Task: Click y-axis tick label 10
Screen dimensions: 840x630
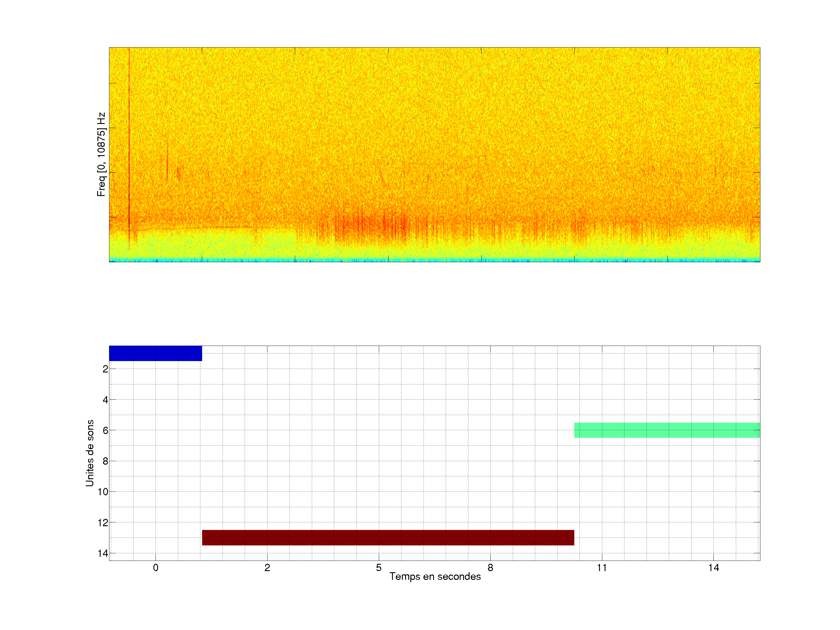Action: pyautogui.click(x=103, y=492)
